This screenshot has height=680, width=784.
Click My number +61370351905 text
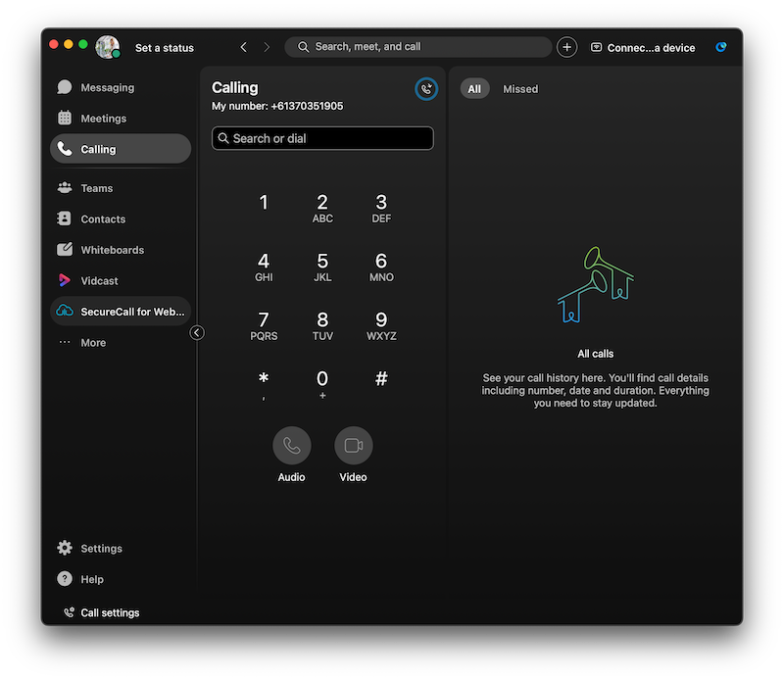(277, 106)
